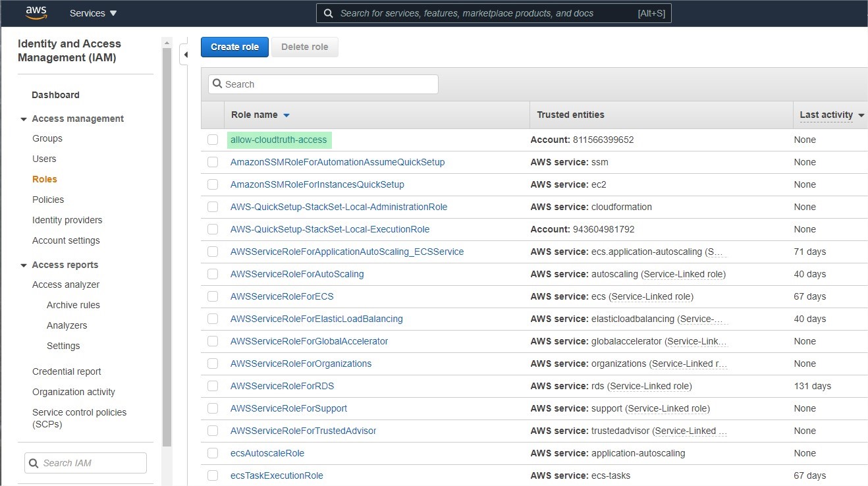Image resolution: width=868 pixels, height=486 pixels.
Task: Open AWSServiceRoleForTrustedAdvisor link
Action: point(304,431)
